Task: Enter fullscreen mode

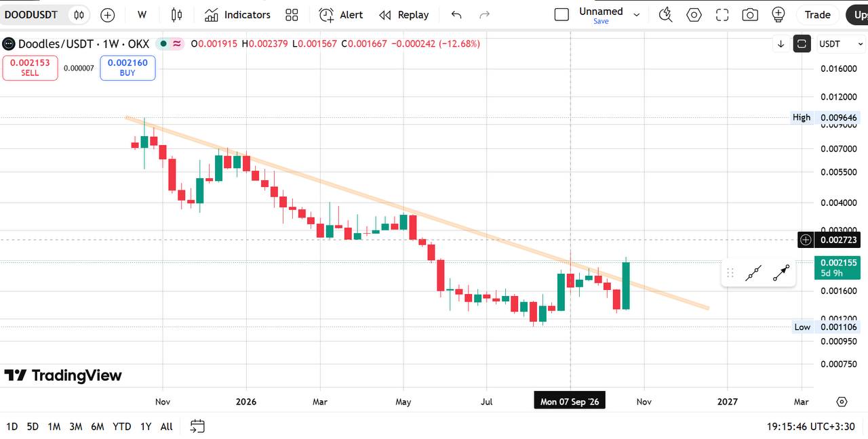Action: (722, 15)
